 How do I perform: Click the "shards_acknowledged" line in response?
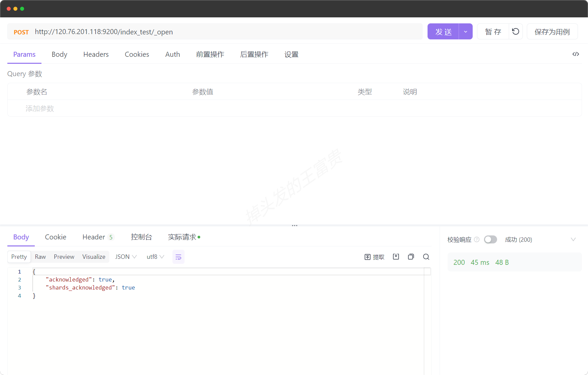tap(90, 288)
